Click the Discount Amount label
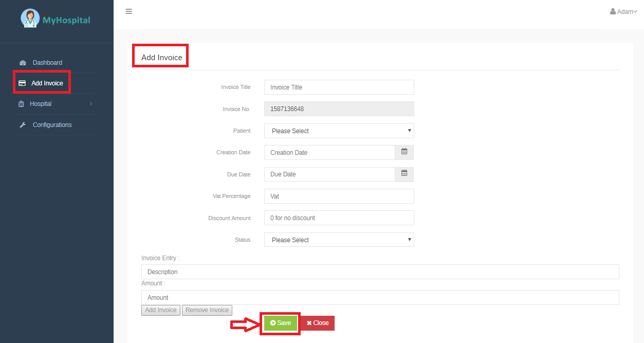Image resolution: width=644 pixels, height=343 pixels. click(229, 218)
